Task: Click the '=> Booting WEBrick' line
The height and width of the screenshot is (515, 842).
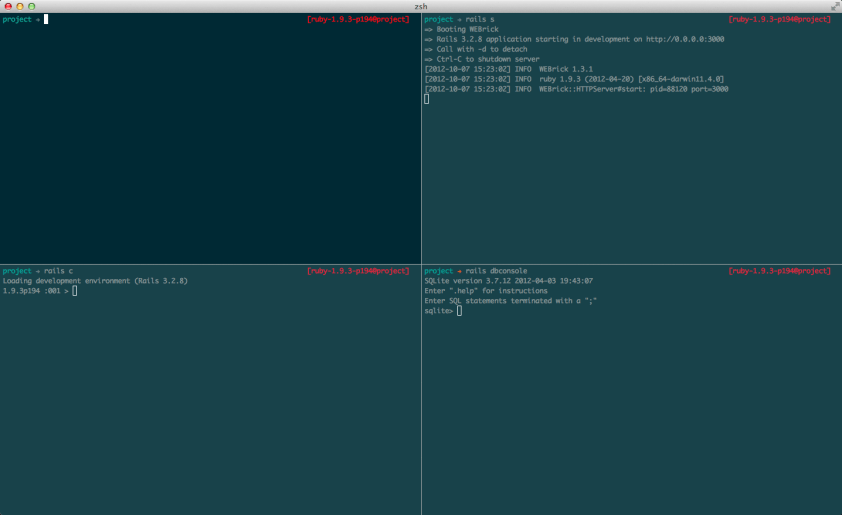Action: coord(461,30)
